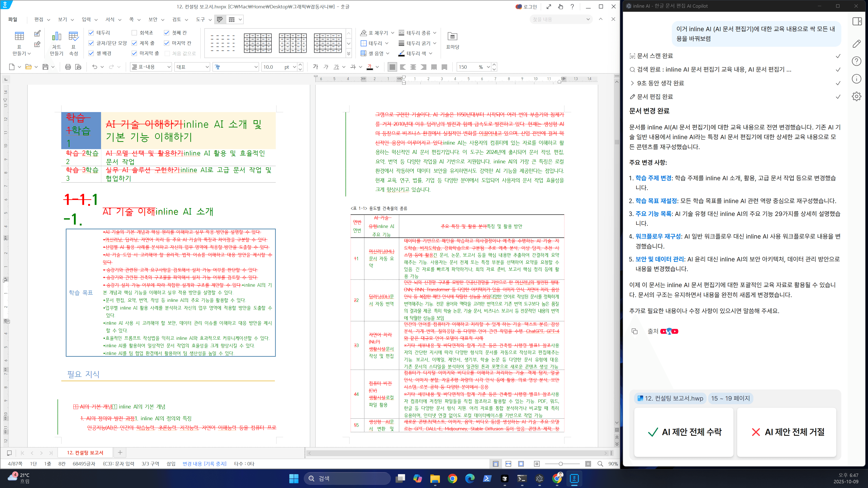Viewport: 868px width, 488px height.
Task: Open inline AI help question icon
Action: tap(857, 61)
